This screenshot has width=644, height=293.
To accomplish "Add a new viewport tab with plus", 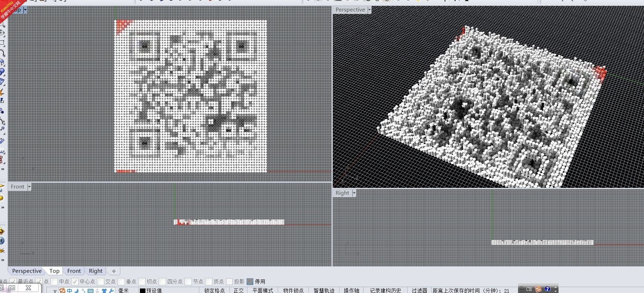I will pyautogui.click(x=114, y=271).
